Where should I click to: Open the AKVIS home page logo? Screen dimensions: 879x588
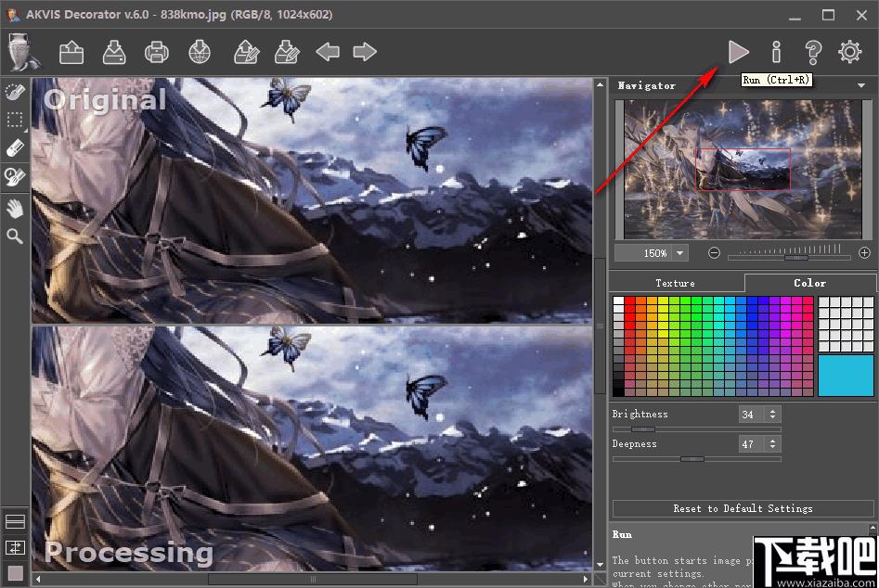(23, 52)
